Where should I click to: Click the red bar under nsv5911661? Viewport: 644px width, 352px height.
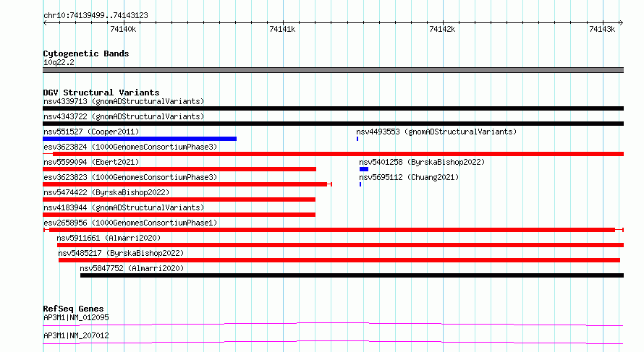click(341, 245)
